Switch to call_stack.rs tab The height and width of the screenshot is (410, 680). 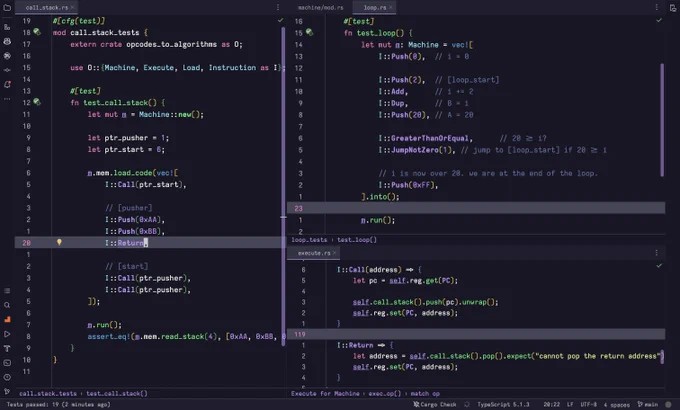coord(47,7)
